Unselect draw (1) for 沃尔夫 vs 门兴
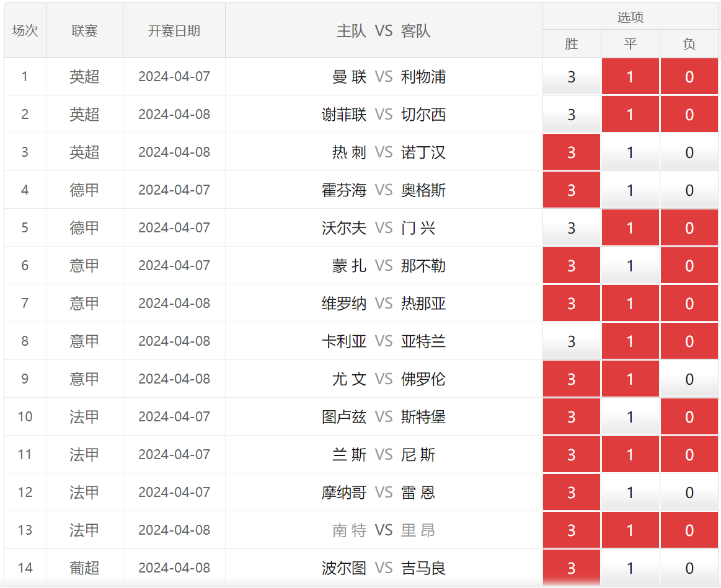 [x=630, y=227]
